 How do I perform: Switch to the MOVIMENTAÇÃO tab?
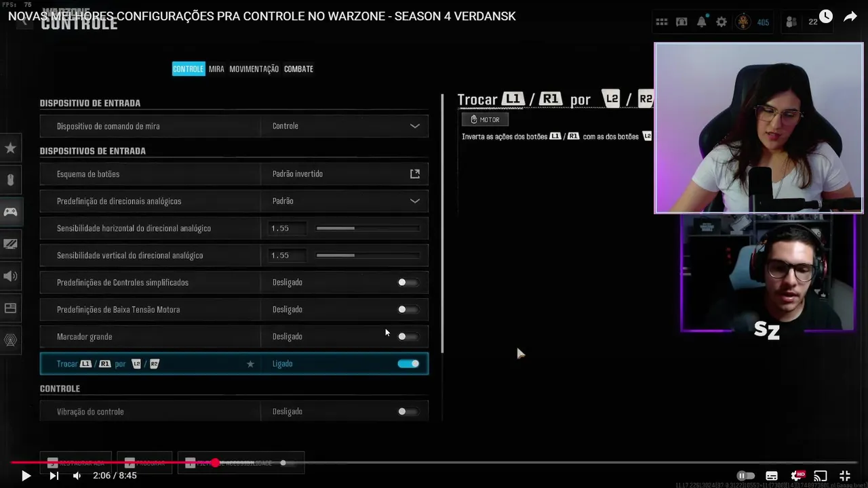tap(254, 69)
